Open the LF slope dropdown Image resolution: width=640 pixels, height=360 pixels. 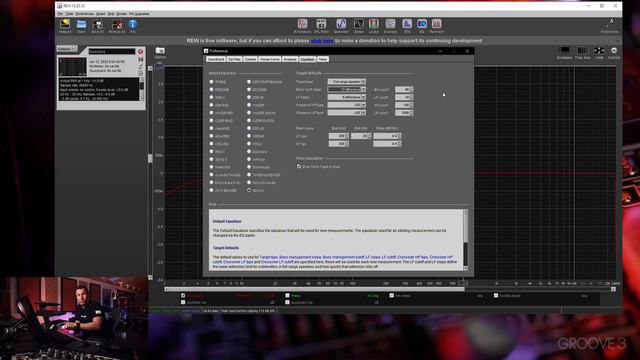pos(347,97)
